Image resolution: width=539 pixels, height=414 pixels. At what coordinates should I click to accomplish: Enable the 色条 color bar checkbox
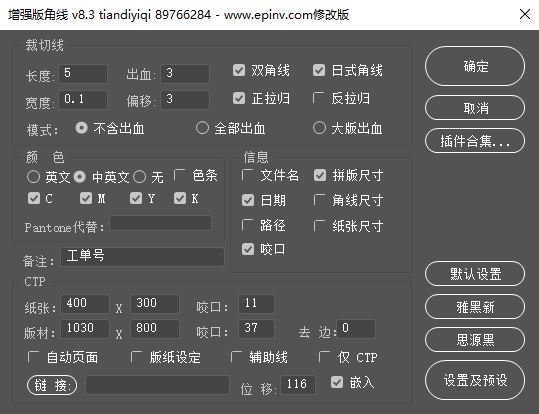(179, 175)
